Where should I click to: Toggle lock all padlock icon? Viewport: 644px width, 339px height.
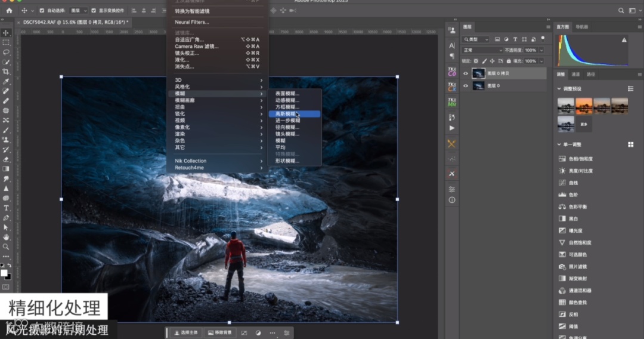[x=509, y=61]
